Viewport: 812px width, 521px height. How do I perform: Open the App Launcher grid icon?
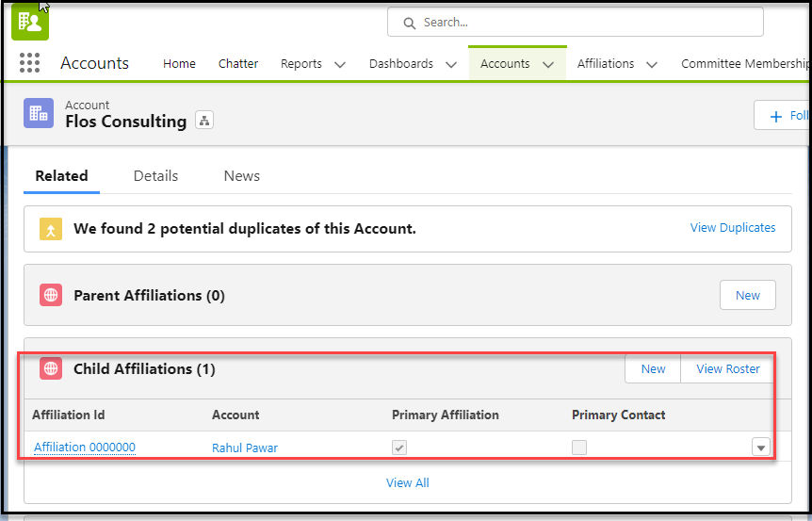coord(30,63)
